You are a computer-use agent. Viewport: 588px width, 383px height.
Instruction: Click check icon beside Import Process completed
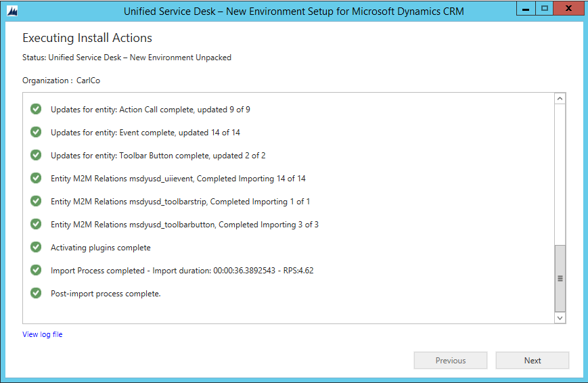[x=36, y=270]
